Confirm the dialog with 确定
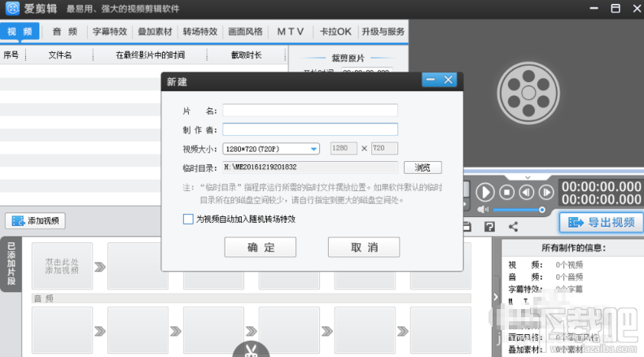 [261, 247]
